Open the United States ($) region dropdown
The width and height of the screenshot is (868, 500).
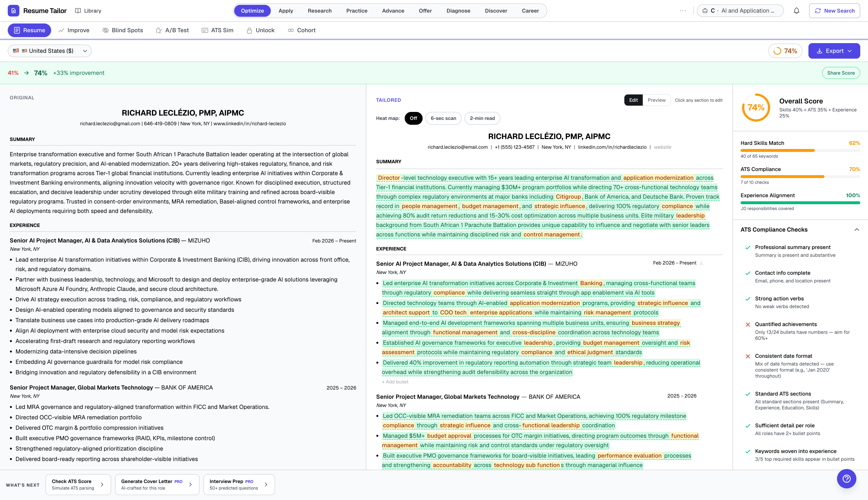pos(49,51)
